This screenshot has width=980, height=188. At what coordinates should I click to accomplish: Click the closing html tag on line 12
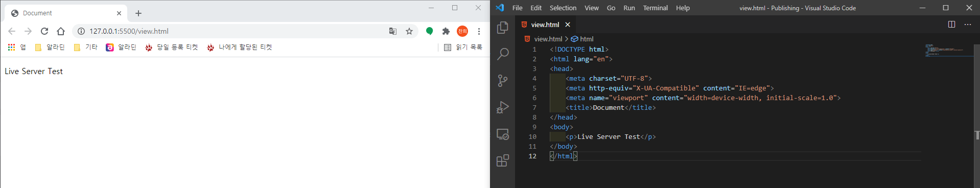[563, 156]
